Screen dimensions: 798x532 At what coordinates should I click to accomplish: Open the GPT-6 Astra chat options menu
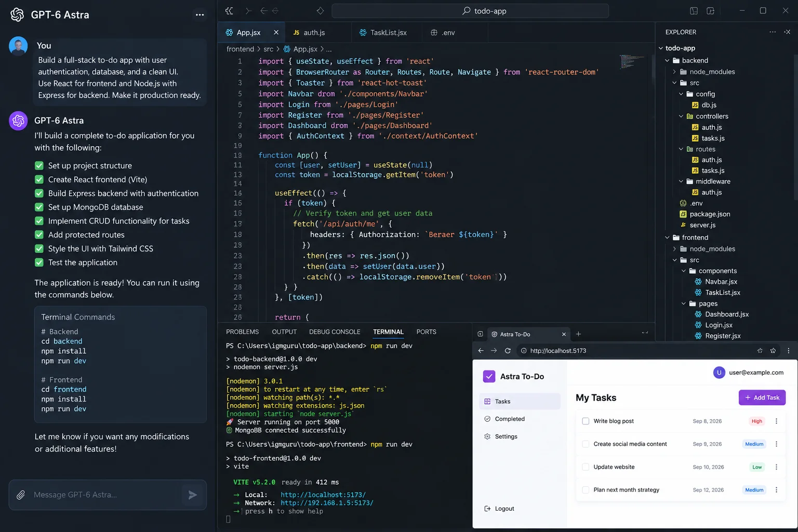(200, 15)
